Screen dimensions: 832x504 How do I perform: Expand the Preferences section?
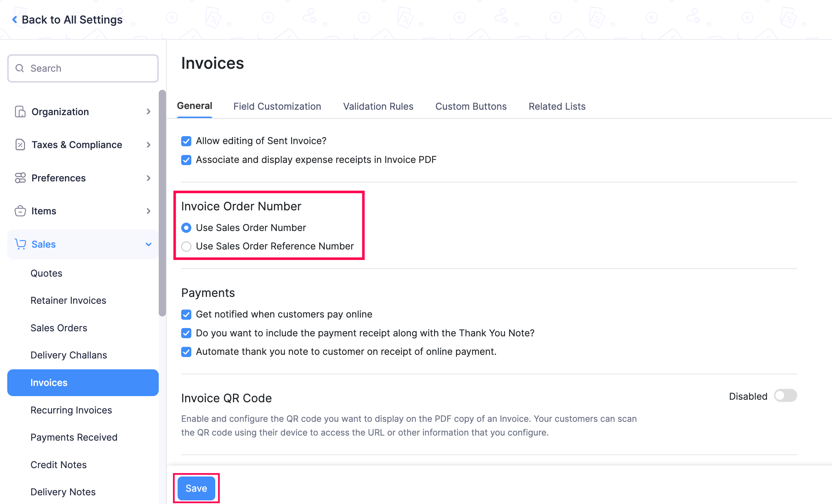(x=148, y=178)
